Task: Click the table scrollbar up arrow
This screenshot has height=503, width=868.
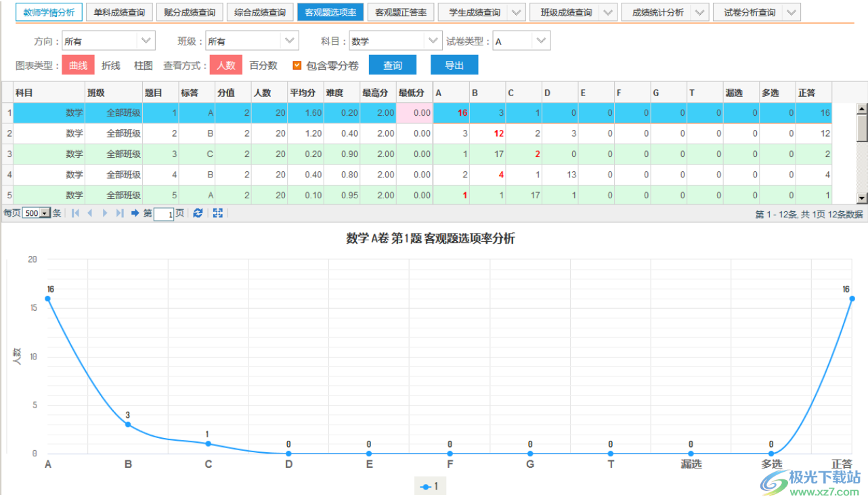Action: pos(862,108)
